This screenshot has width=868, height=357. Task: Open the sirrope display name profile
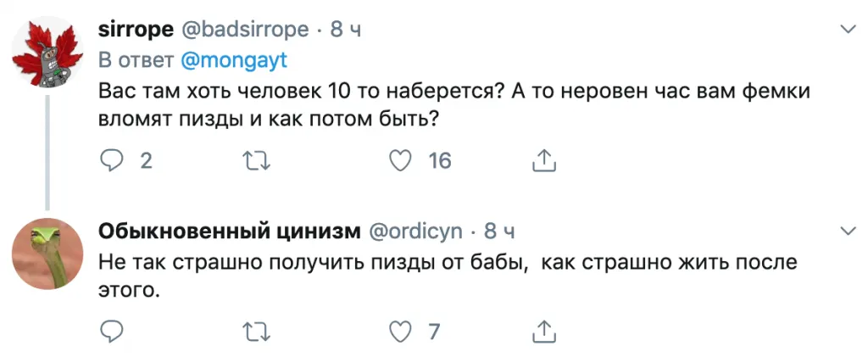point(134,31)
